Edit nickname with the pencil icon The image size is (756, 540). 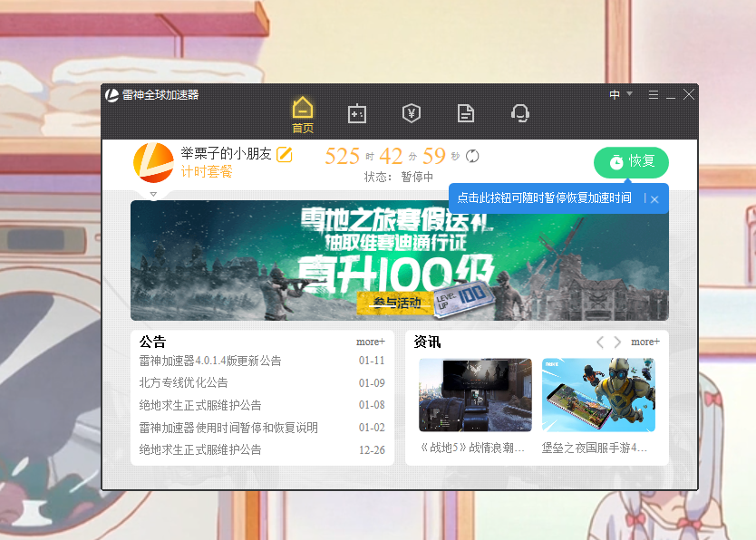285,154
